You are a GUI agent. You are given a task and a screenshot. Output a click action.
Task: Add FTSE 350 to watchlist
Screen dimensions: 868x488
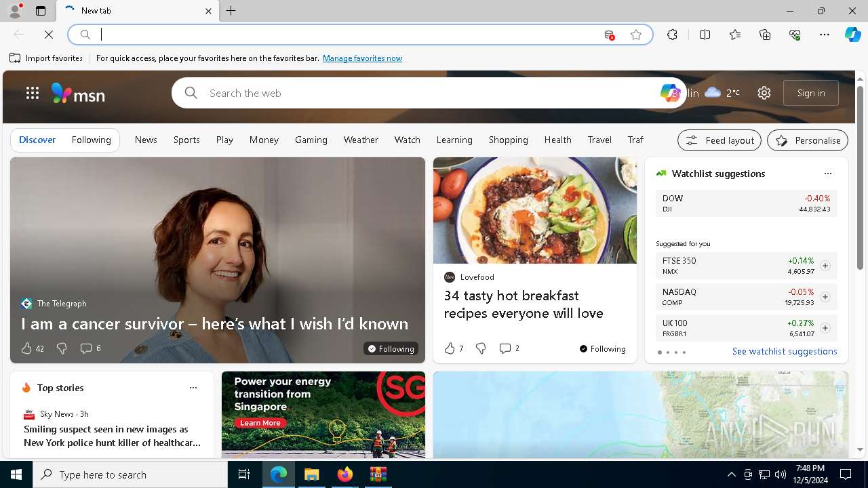(825, 266)
